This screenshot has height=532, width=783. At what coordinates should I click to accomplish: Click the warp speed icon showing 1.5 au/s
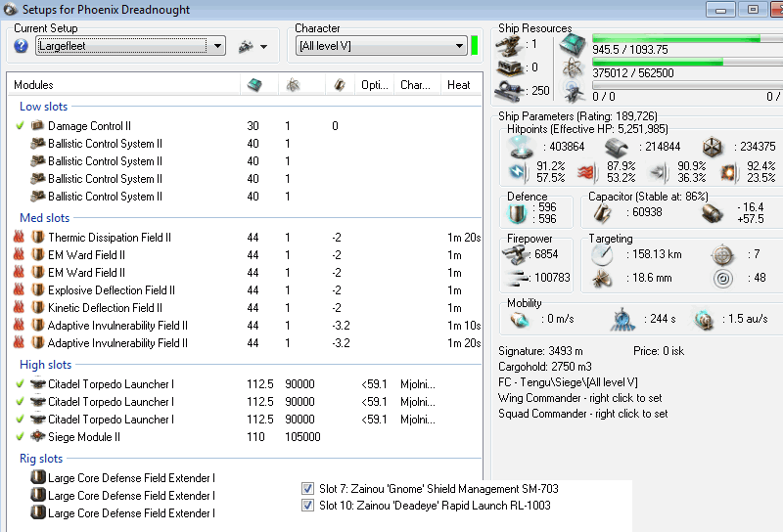704,319
